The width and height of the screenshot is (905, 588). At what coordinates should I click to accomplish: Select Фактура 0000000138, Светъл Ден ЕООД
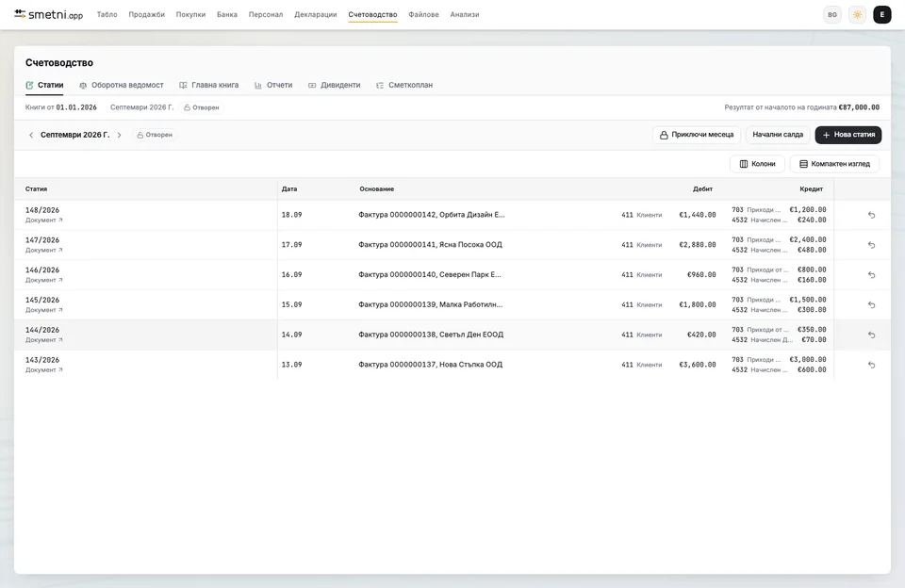pos(431,335)
